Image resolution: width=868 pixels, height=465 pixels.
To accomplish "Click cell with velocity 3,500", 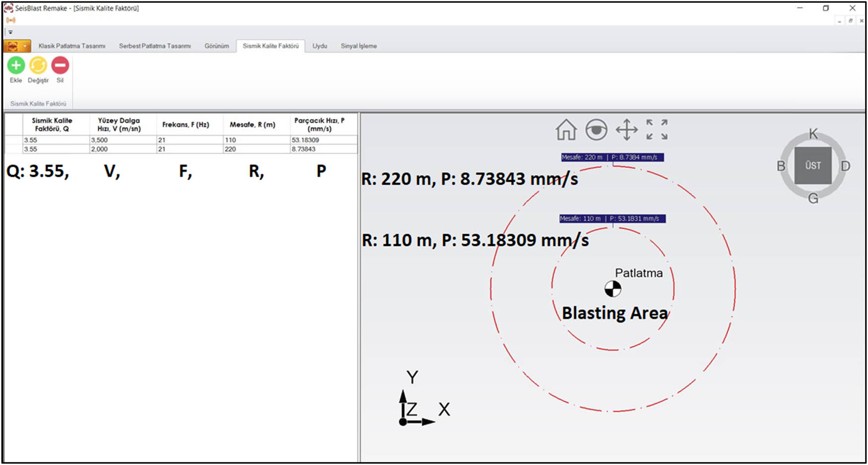I will pos(123,140).
